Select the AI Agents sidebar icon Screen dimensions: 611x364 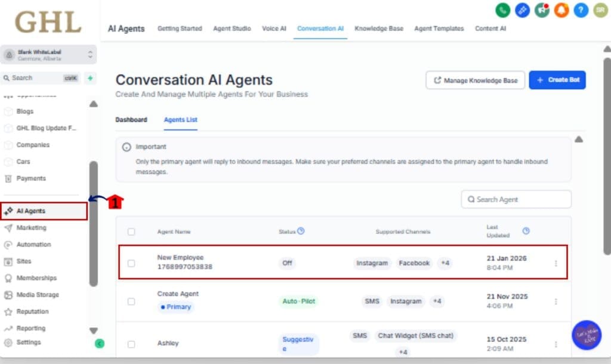(x=10, y=211)
